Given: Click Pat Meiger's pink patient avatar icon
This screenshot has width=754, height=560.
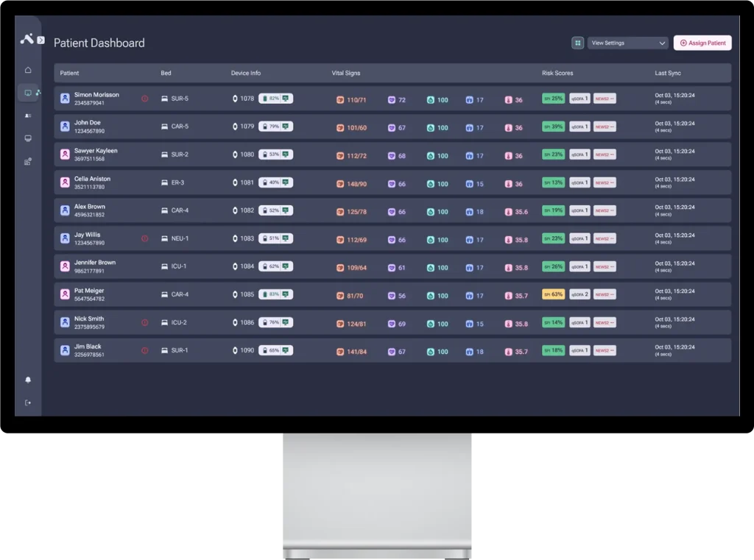Looking at the screenshot, I should pyautogui.click(x=65, y=294).
